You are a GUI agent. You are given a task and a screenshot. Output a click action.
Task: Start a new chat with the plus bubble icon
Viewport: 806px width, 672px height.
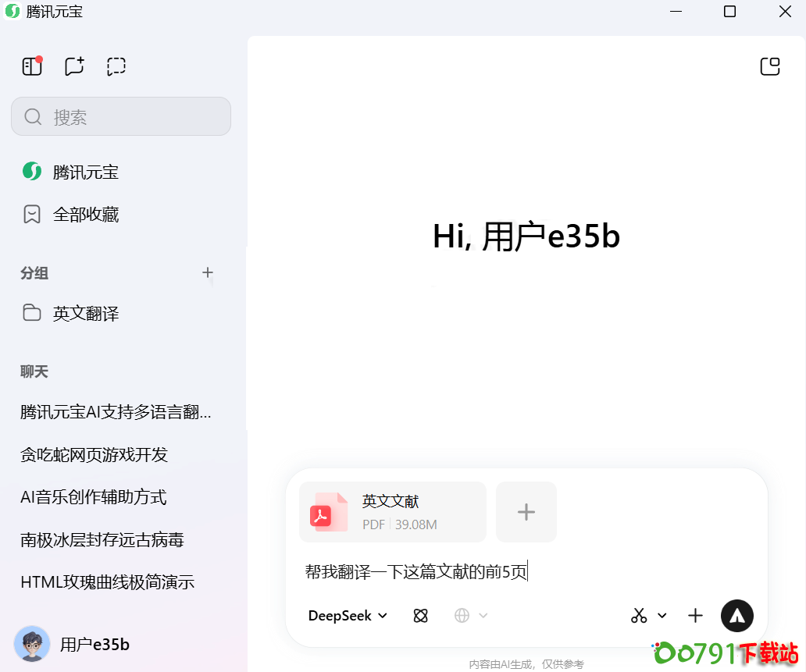(x=74, y=66)
